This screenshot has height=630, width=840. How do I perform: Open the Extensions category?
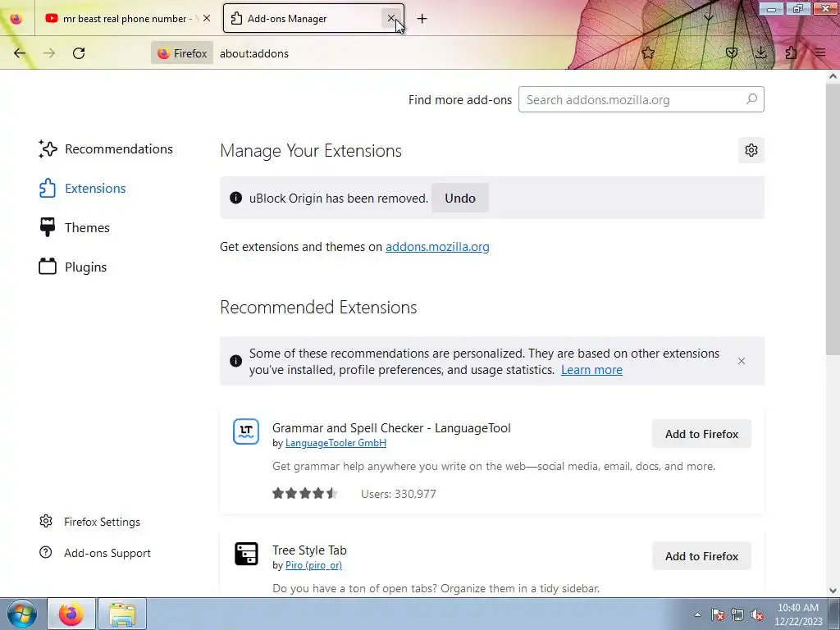(x=83, y=189)
